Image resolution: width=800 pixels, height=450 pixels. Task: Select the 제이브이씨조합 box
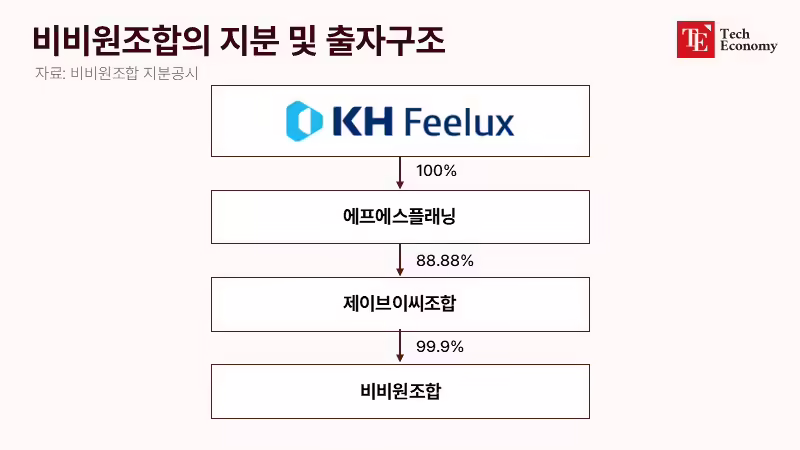tap(401, 305)
